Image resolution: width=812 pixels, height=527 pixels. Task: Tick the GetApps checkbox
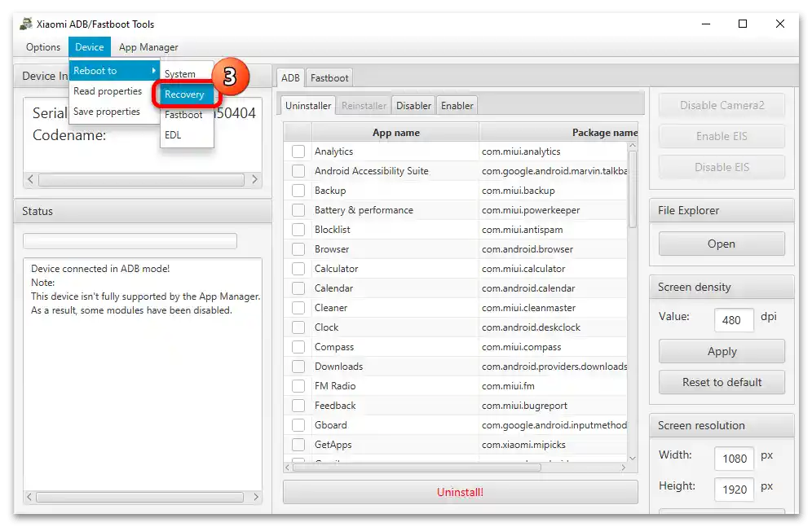point(298,445)
